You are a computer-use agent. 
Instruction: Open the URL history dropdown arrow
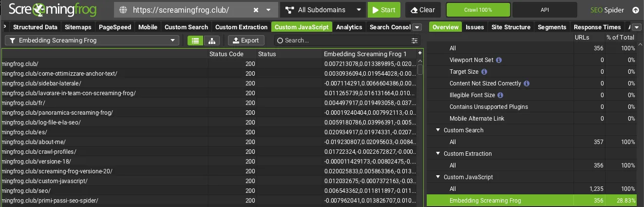pyautogui.click(x=268, y=10)
